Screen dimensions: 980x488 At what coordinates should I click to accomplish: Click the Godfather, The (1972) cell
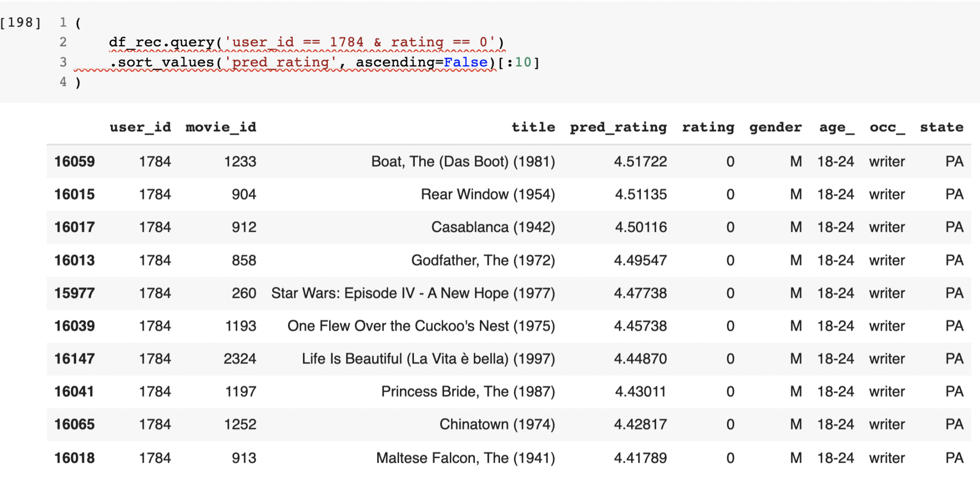pos(483,261)
